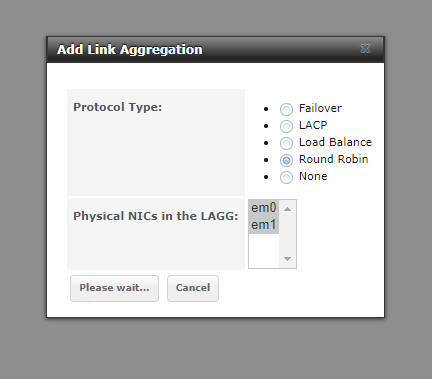
Task: Select em1 in the NIC list
Action: click(264, 225)
